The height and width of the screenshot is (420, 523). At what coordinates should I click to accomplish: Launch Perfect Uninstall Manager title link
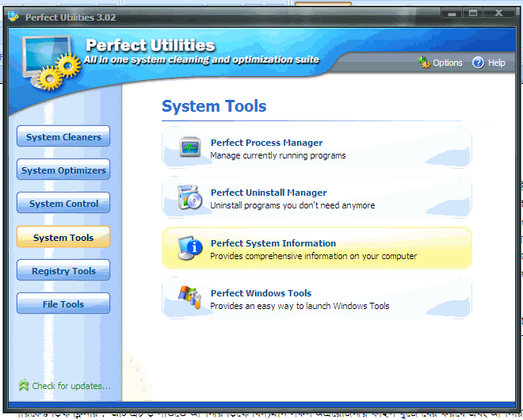pyautogui.click(x=269, y=193)
